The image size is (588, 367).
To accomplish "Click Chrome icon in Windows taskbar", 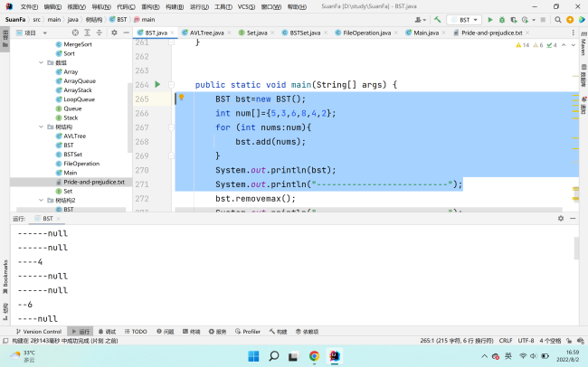I will tap(314, 356).
